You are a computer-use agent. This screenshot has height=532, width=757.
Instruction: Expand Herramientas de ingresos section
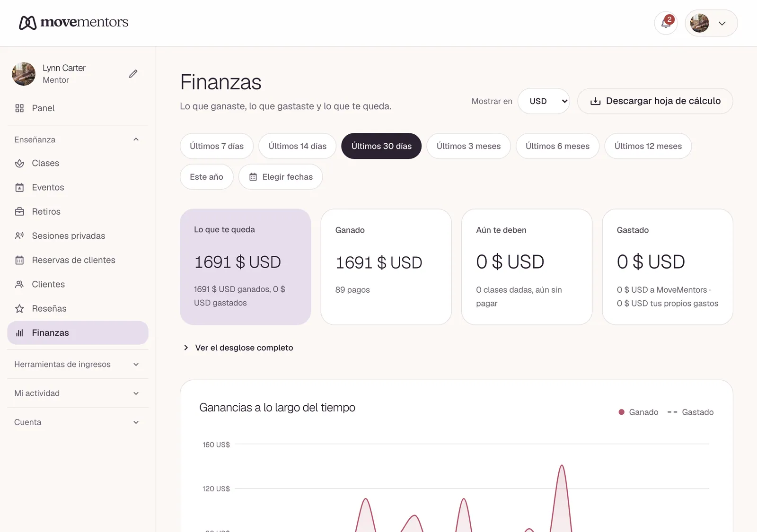point(78,364)
